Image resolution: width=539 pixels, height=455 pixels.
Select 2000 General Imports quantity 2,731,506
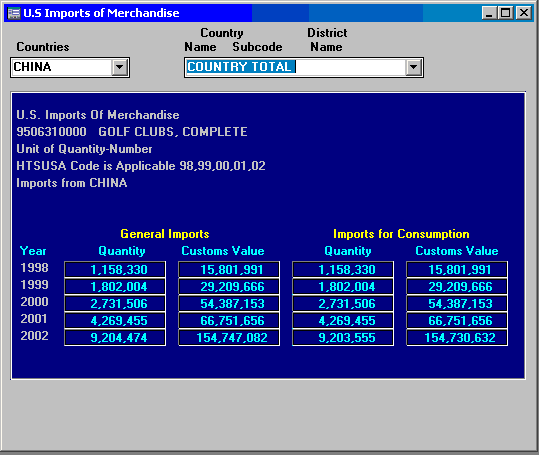click(115, 303)
